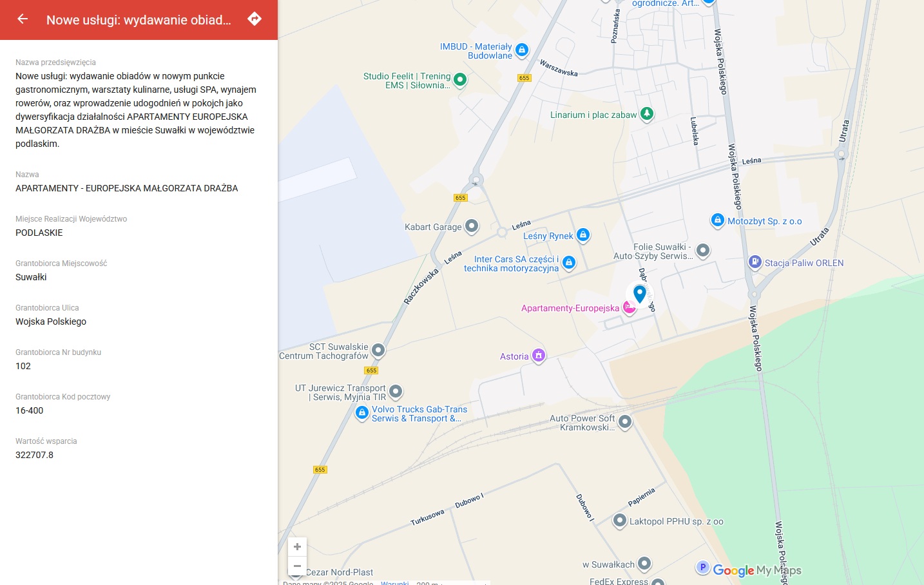Viewport: 924px width, 585px height.
Task: Select the Studio Feelit green marker
Action: pyautogui.click(x=460, y=80)
